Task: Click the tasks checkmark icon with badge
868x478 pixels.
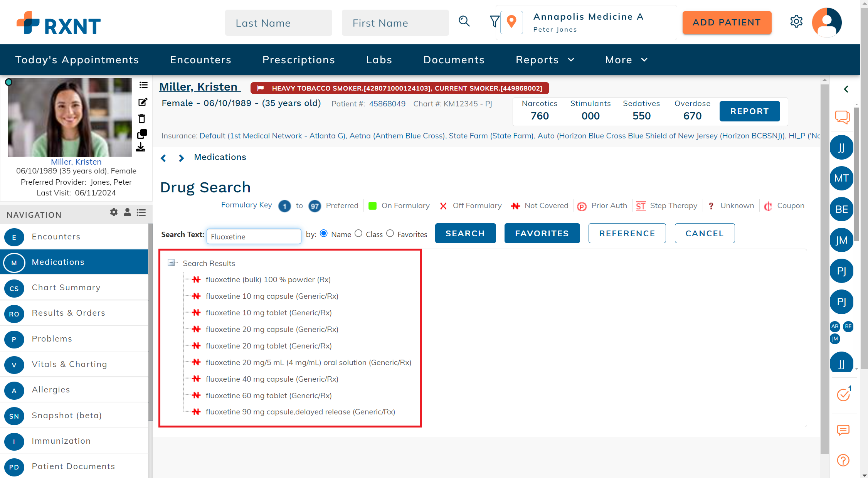Action: [843, 394]
